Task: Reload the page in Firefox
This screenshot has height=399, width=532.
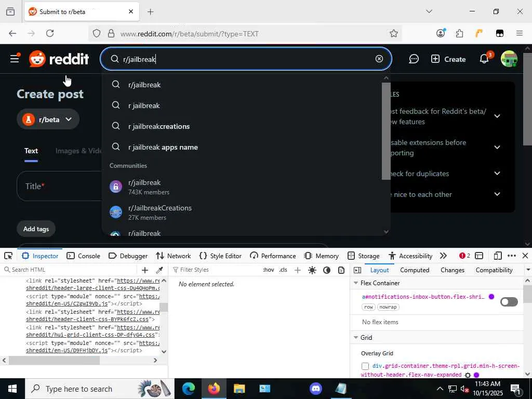Action: click(x=50, y=33)
